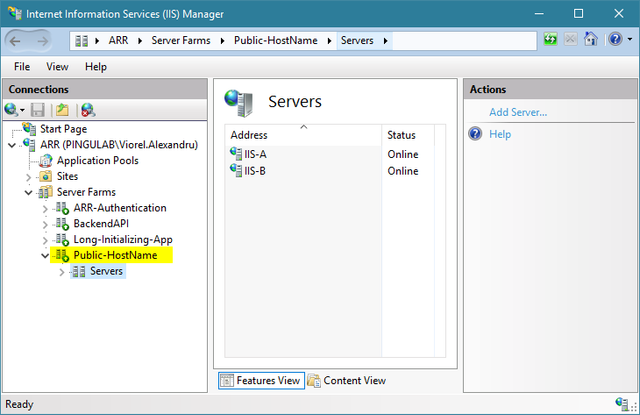Switch to Content View tab

tap(347, 380)
